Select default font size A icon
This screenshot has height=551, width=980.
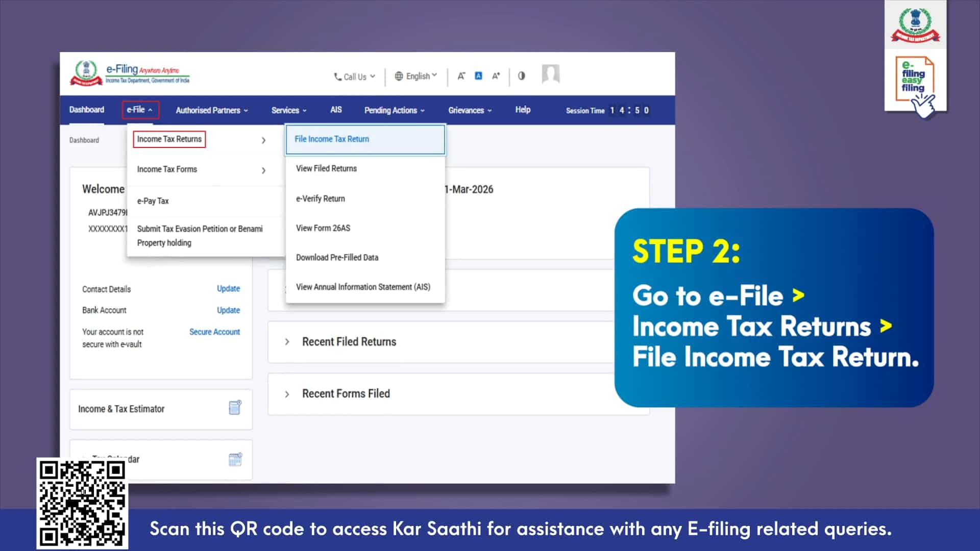tap(478, 76)
